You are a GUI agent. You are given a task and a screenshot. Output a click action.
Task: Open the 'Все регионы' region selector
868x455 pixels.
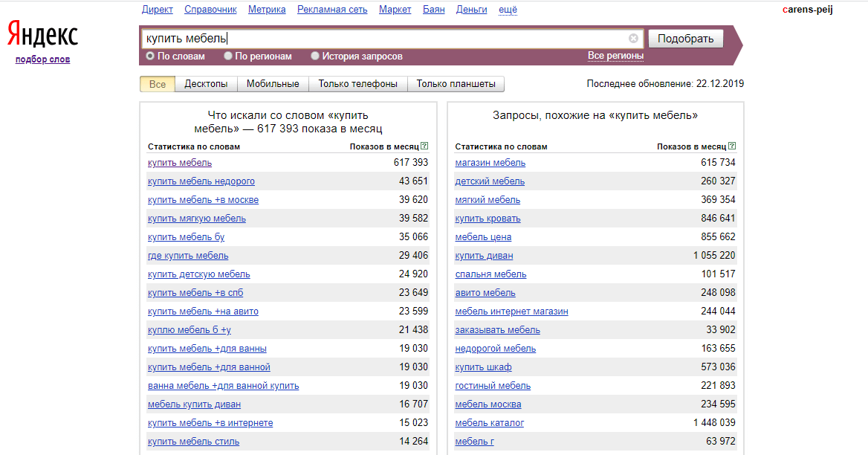(x=615, y=56)
